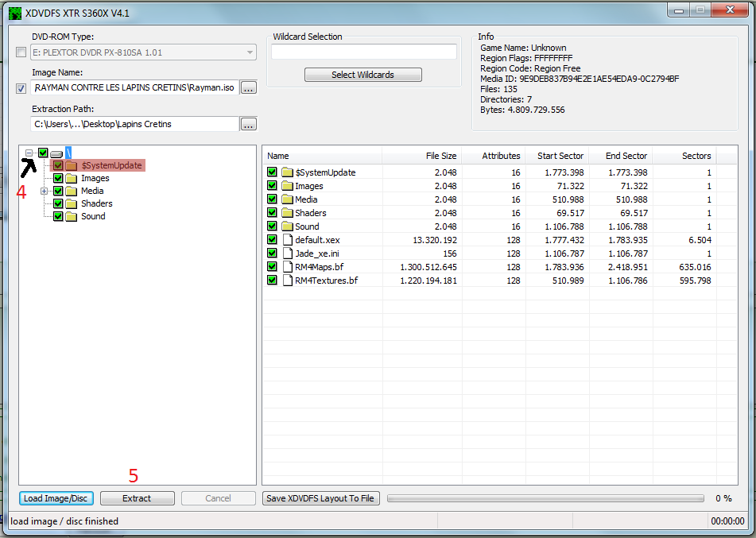Uncheck Images checkbox in the tree
This screenshot has height=538, width=756.
point(58,178)
